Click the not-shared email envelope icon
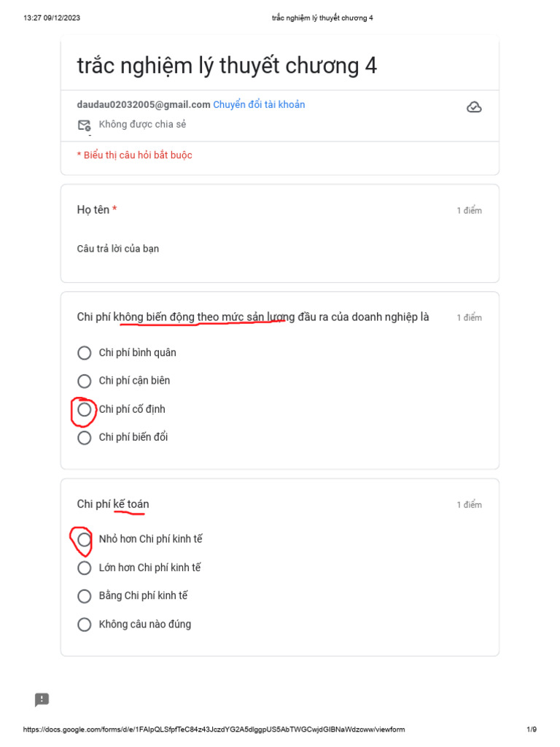The image size is (560, 747). [85, 125]
